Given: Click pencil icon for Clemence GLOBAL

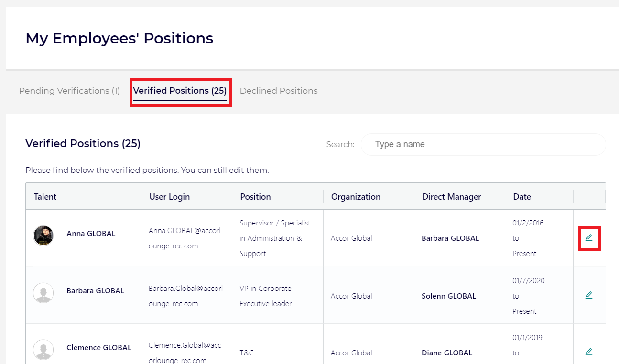Looking at the screenshot, I should tap(589, 352).
